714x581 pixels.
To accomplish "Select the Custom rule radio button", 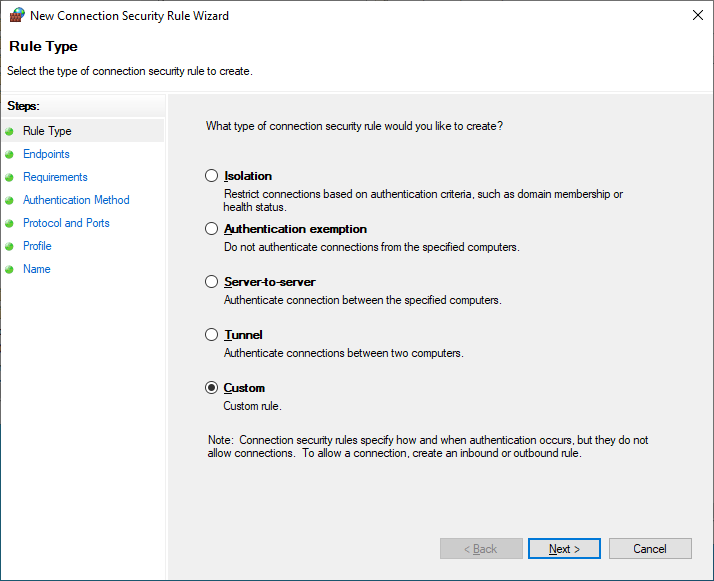I will 211,387.
